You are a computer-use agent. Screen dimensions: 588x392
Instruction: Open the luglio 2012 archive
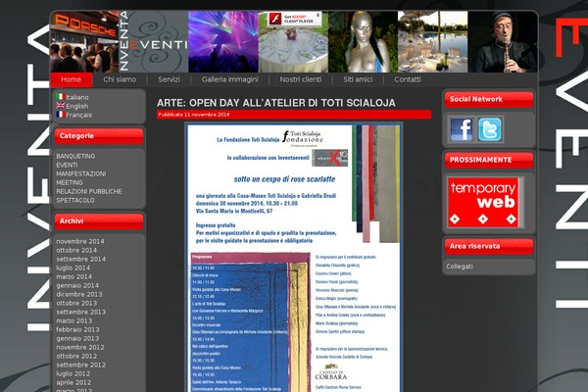(x=73, y=373)
